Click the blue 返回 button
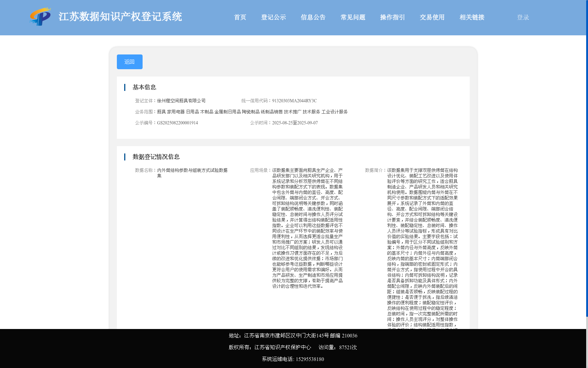Screen dimensions: 588x368 pos(130,62)
